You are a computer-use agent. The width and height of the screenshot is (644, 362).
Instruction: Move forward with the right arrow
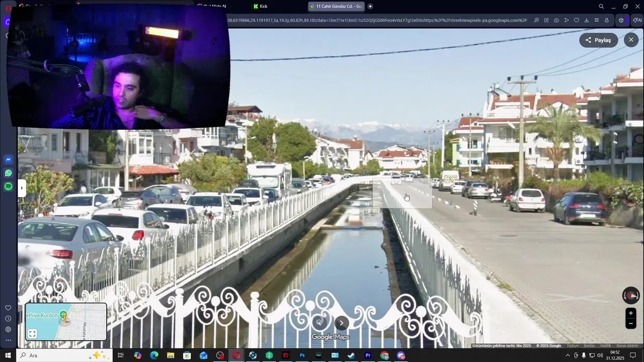pyautogui.click(x=341, y=323)
